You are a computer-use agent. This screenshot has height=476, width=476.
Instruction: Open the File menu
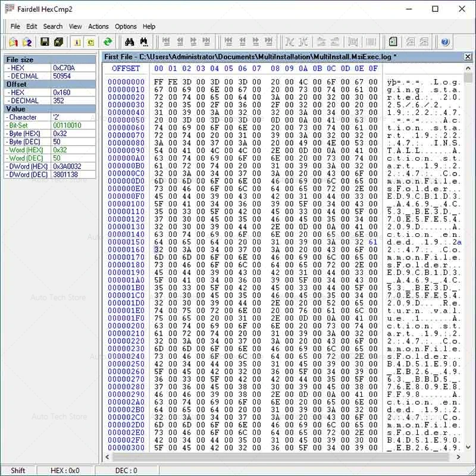click(x=15, y=26)
